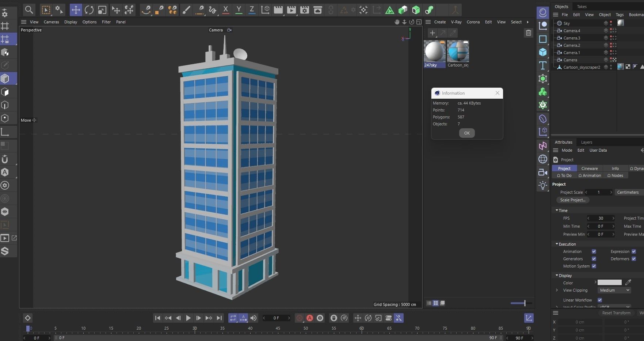The image size is (644, 341).
Task: Select Cartoon_skyscraper2 object
Action: pos(582,67)
